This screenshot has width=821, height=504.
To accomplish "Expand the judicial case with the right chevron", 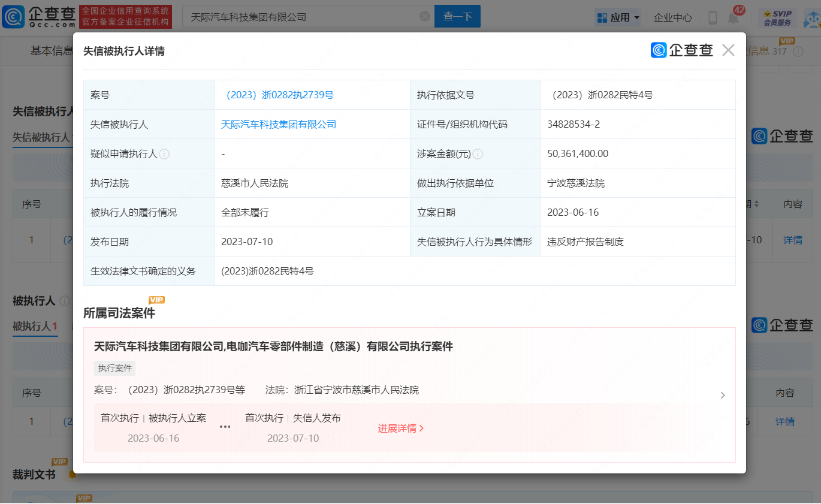I will 723,395.
